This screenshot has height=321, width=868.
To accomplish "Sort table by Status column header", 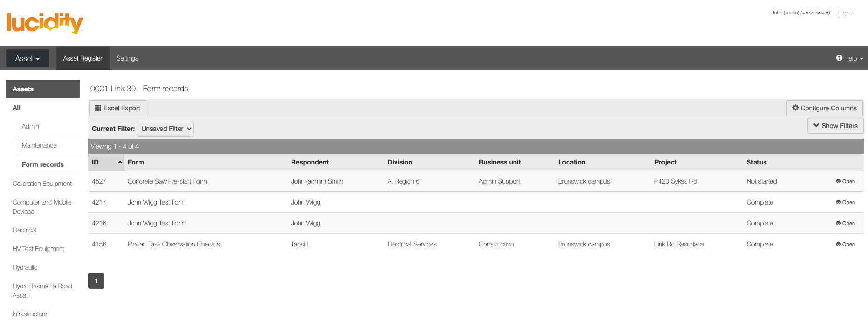I will pyautogui.click(x=756, y=162).
